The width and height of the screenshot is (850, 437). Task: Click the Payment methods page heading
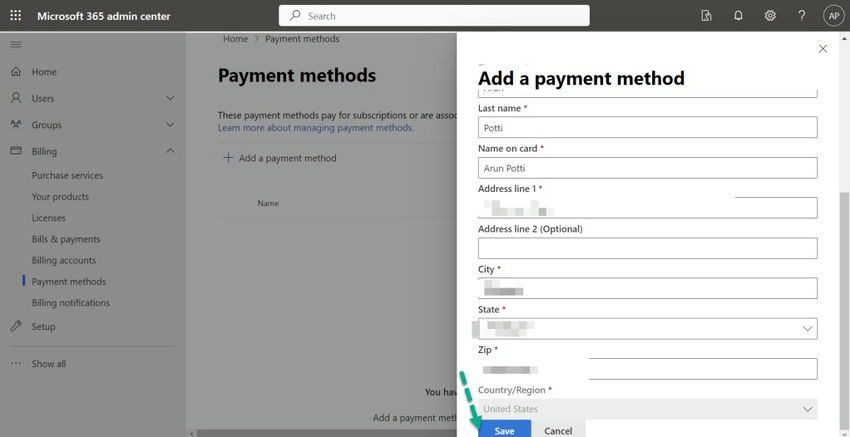click(297, 75)
